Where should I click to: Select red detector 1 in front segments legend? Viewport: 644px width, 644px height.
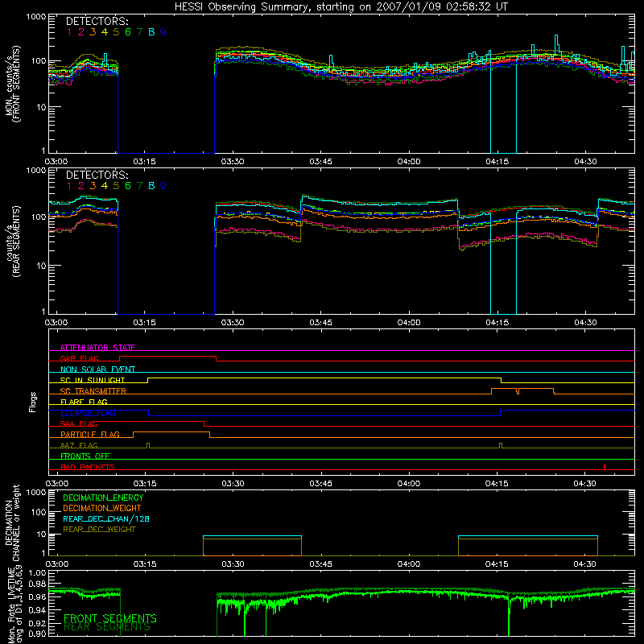pyautogui.click(x=69, y=32)
